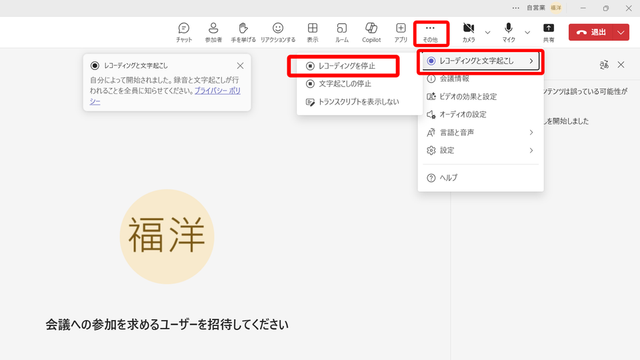This screenshot has height=360, width=640.
Task: Click the 自営業 account label
Action: pos(536,8)
